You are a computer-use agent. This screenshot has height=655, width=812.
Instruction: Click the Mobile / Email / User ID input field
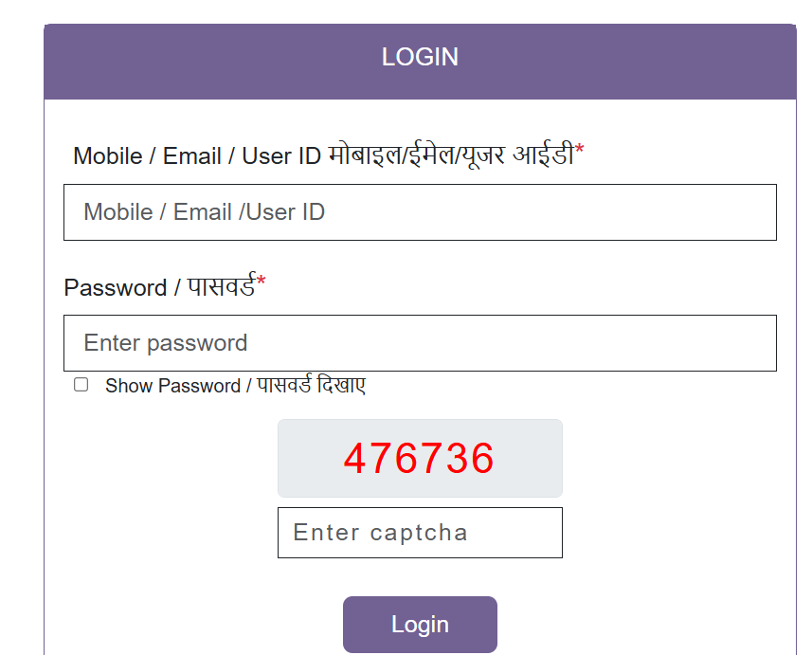[x=420, y=212]
